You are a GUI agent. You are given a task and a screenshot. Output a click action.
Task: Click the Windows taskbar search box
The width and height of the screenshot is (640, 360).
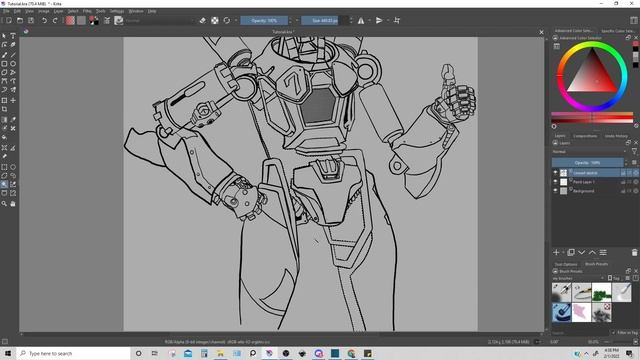tap(73, 353)
